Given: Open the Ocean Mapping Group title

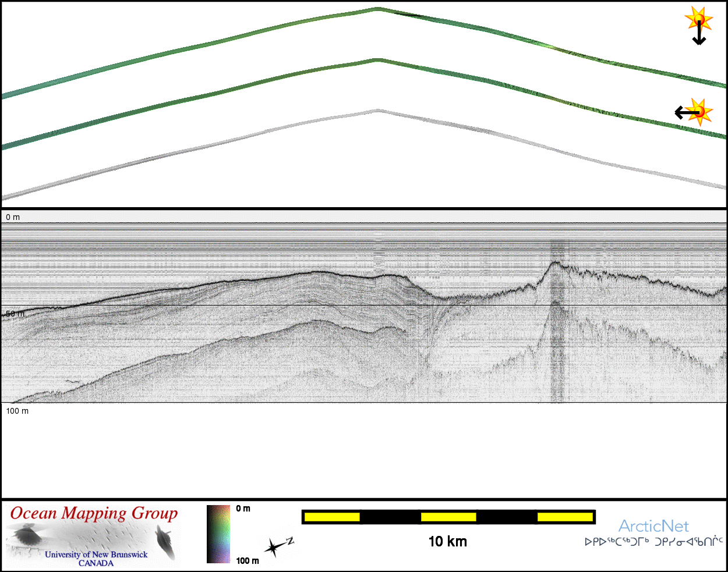Looking at the screenshot, I should 94,514.
